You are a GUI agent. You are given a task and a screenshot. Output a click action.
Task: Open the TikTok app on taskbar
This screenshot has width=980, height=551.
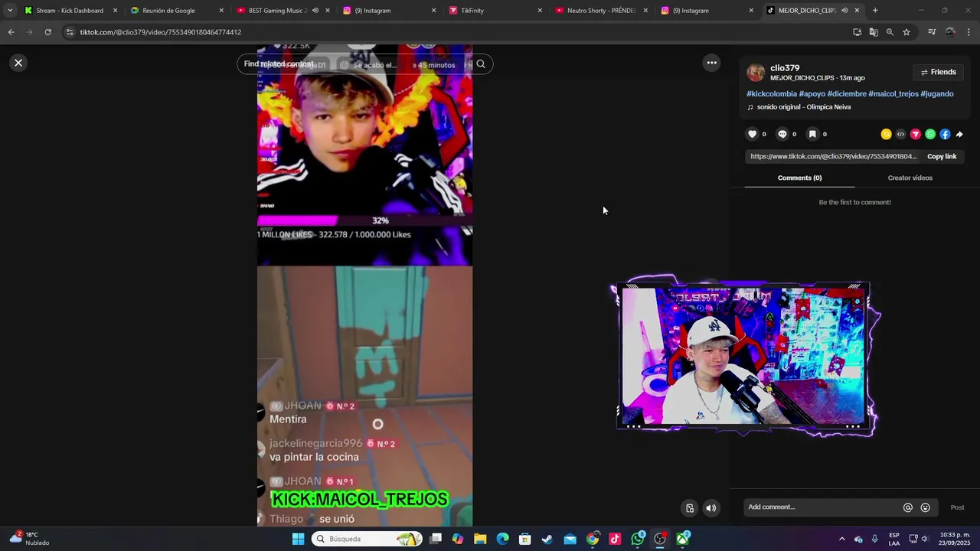click(615, 539)
